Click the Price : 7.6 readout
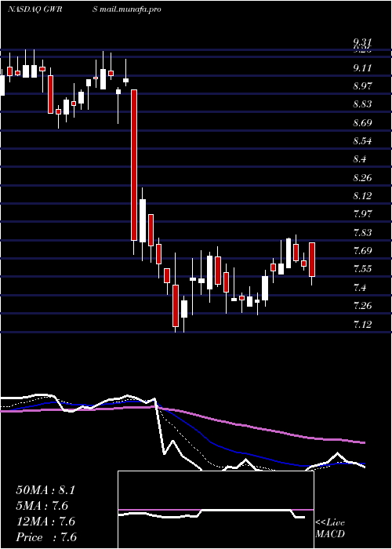This screenshot has width=392, height=549. pos(45,537)
